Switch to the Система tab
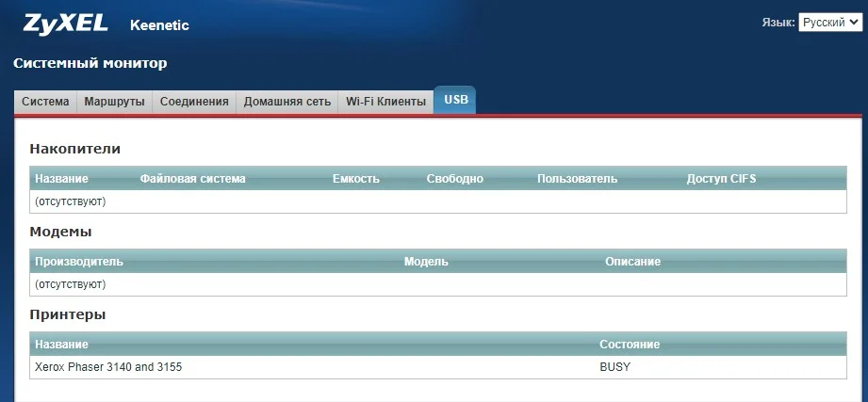Viewport: 868px width, 402px height. 45,102
